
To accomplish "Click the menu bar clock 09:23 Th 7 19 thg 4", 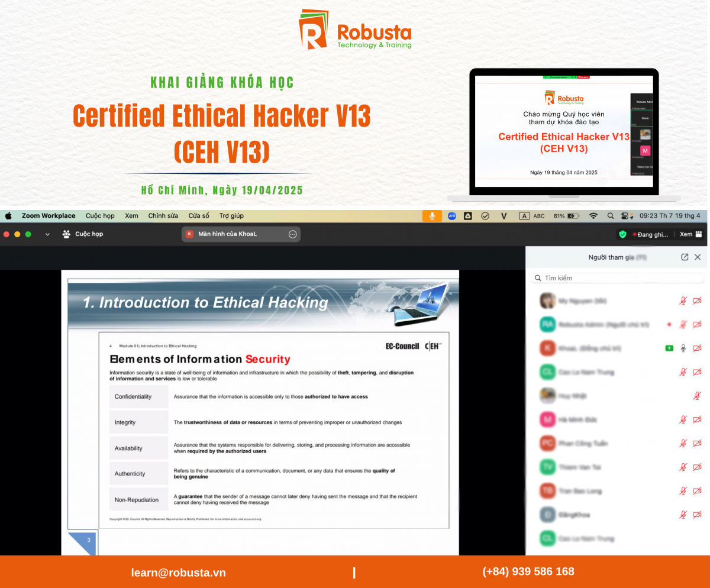I will click(671, 216).
